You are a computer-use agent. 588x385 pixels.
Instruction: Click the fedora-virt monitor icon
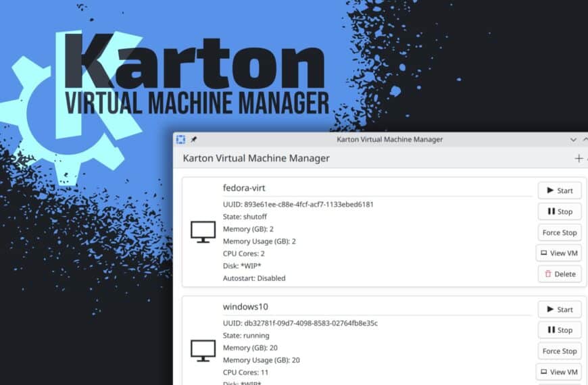(x=203, y=232)
